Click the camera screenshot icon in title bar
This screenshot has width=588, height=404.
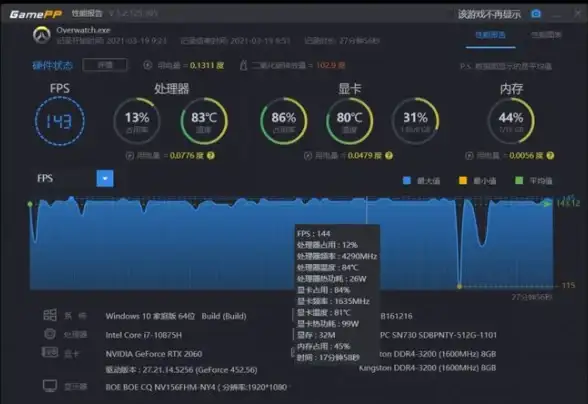point(536,14)
